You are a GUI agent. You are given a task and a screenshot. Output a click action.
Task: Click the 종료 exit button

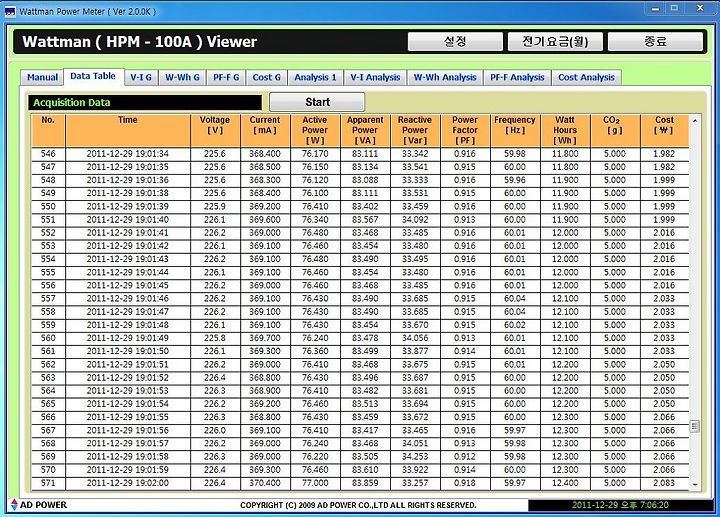pos(655,42)
